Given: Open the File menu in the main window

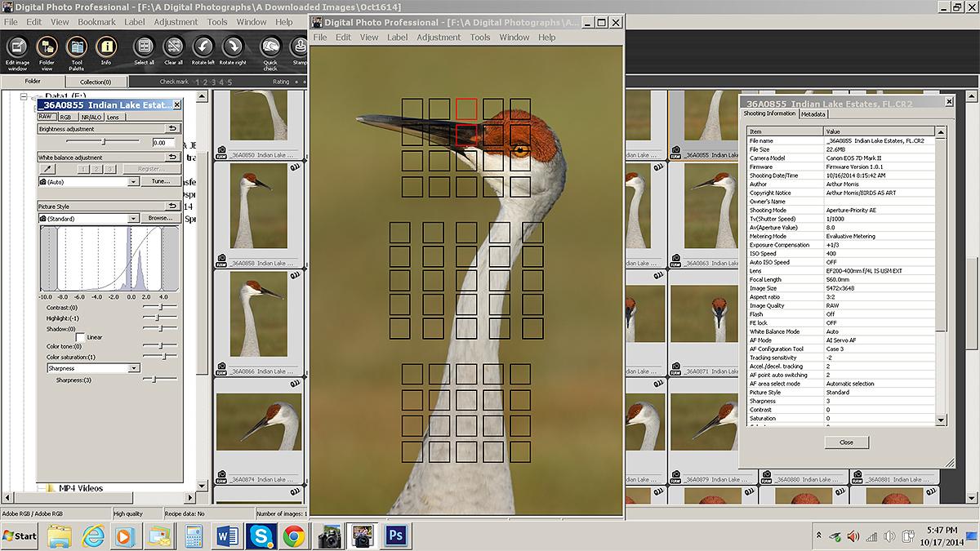Looking at the screenshot, I should [11, 22].
